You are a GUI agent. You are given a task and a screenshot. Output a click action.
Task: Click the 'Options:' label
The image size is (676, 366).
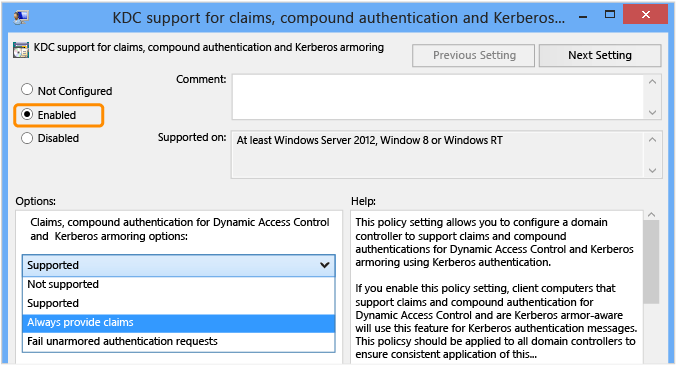click(36, 201)
